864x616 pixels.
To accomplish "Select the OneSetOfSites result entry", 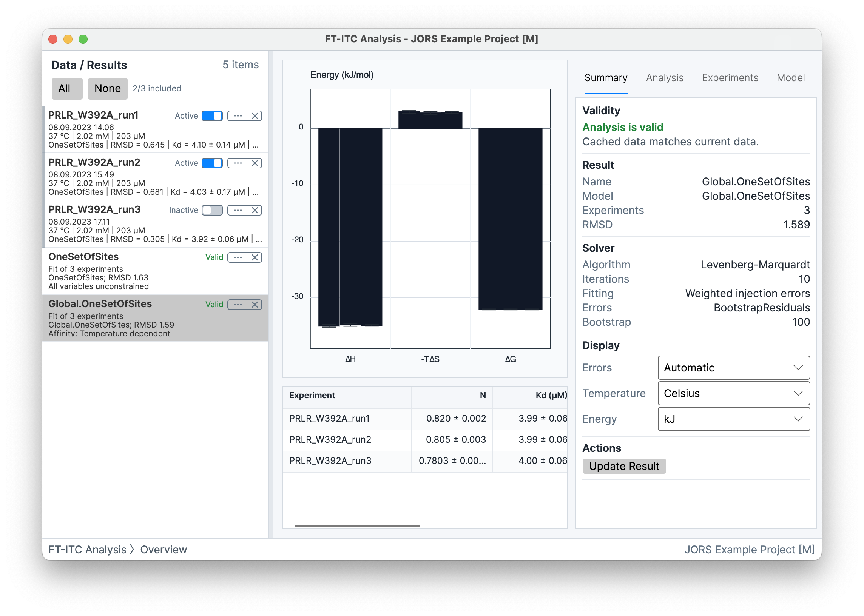I will pos(155,271).
